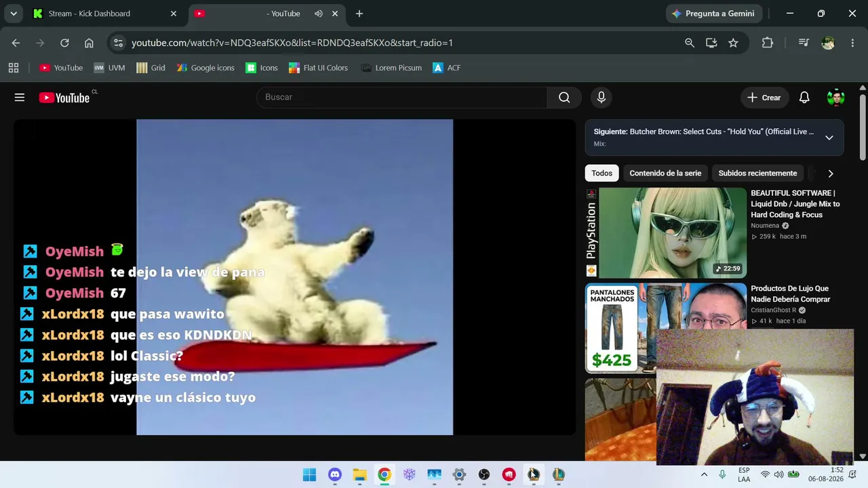Image resolution: width=868 pixels, height=488 pixels.
Task: Select the Todos filter chip
Action: [601, 174]
